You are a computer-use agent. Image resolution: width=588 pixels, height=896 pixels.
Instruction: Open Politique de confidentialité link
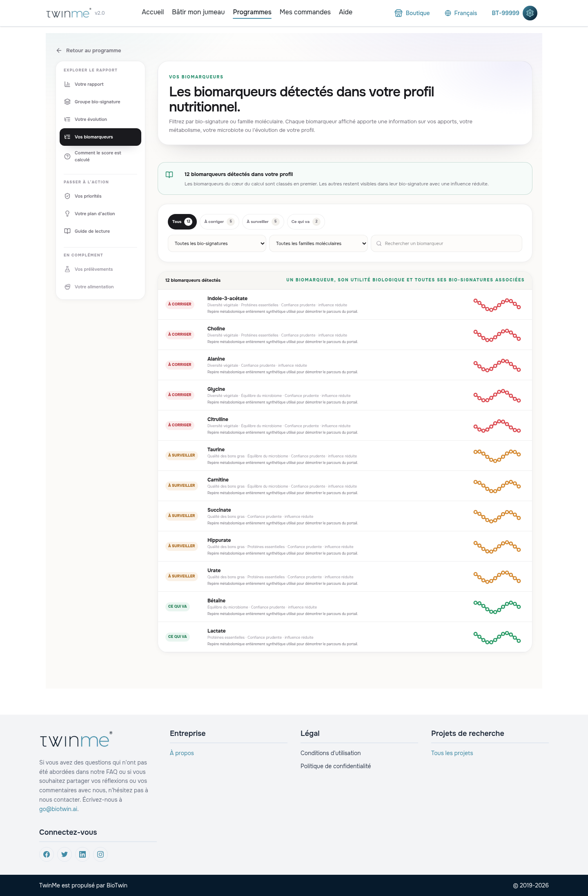336,766
